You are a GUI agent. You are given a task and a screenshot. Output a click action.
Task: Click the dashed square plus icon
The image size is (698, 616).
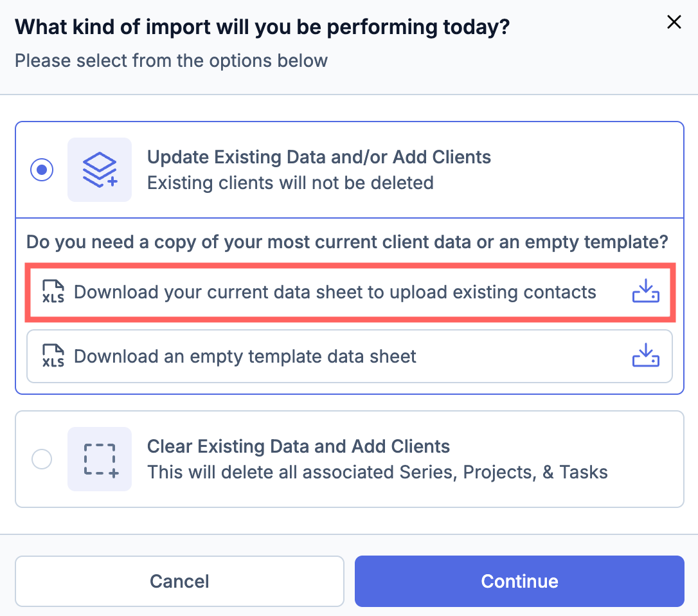(x=100, y=459)
